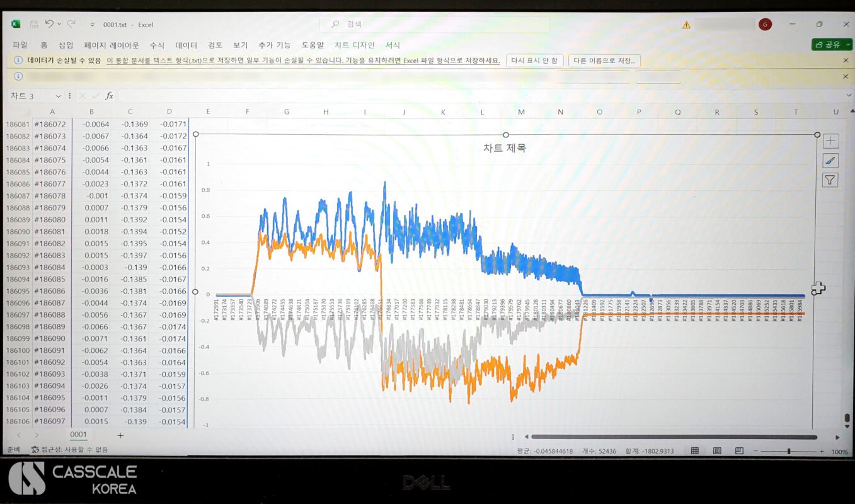Click the 다른 이름으로 저장 button
This screenshot has height=504, width=855.
[604, 60]
